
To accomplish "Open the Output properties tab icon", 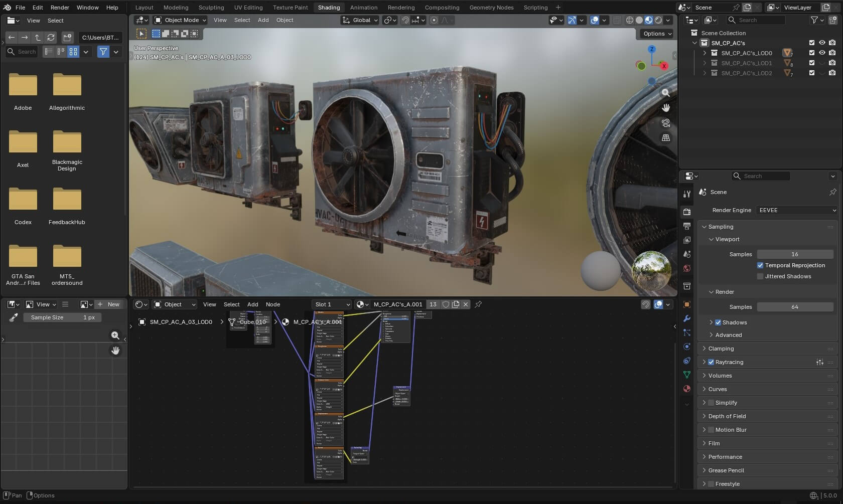I will (687, 226).
